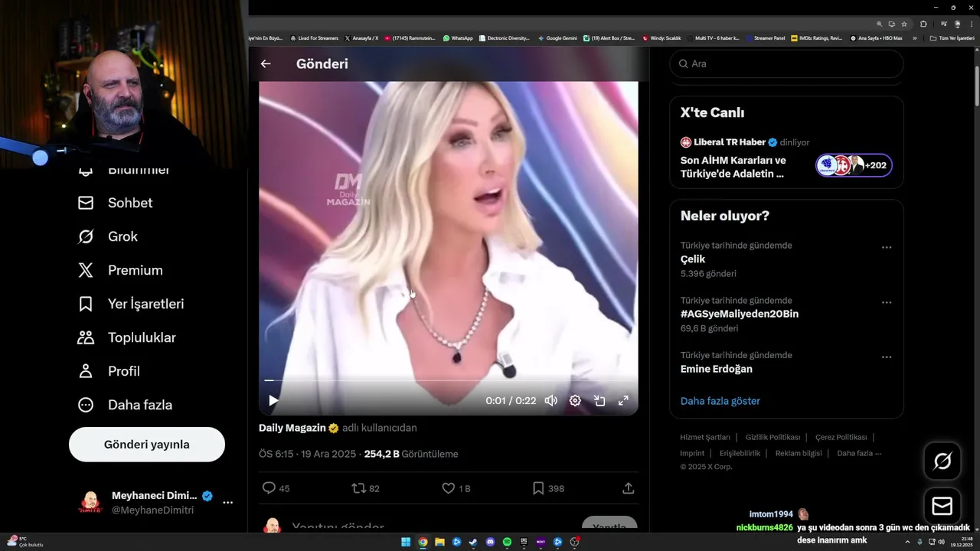The height and width of the screenshot is (551, 980).
Task: Open the floating Grok button
Action: (942, 461)
